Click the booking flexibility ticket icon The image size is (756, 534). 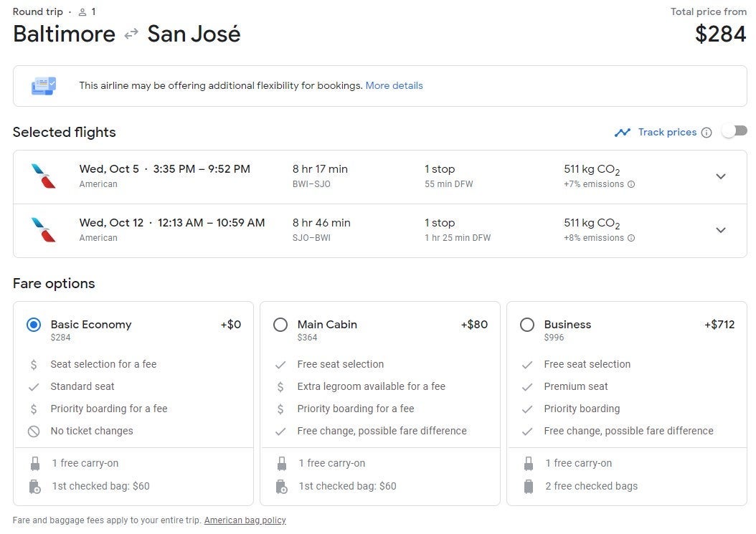click(x=44, y=86)
